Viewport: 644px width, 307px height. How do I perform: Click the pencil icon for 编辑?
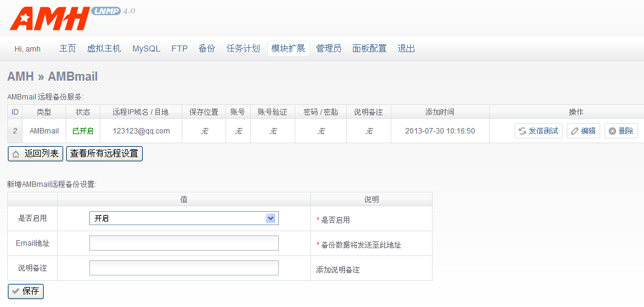(x=575, y=131)
